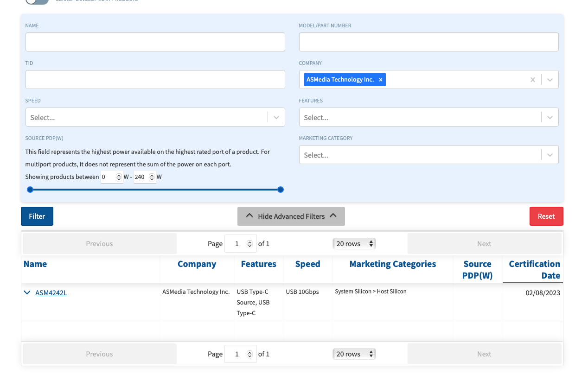Click the left Source PDP slider handle
The width and height of the screenshot is (588, 381).
coord(30,190)
